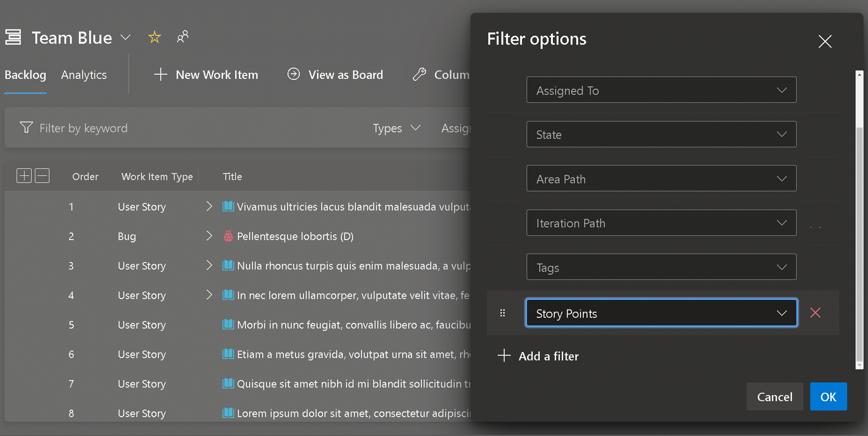Click the User Story work item icon row 1
Image resolution: width=868 pixels, height=436 pixels.
click(227, 206)
